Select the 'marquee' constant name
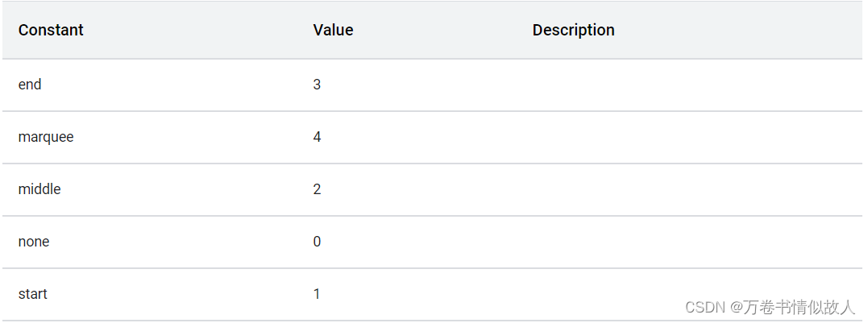Viewport: 868px width, 323px height. click(x=46, y=137)
